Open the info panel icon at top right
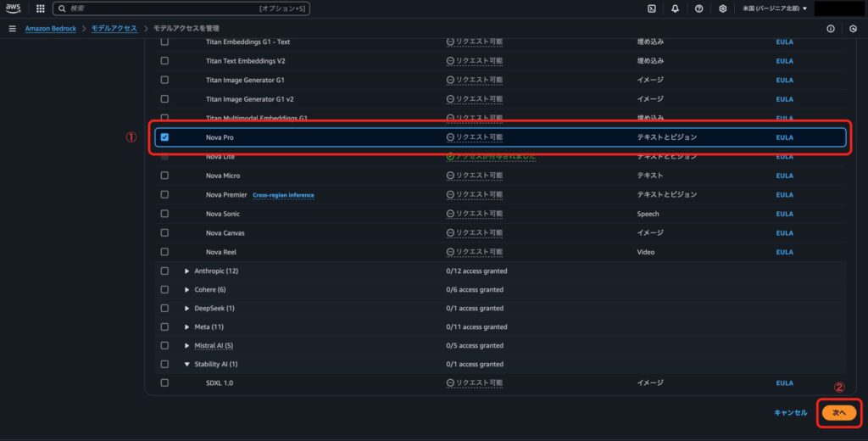Screen dimensions: 868x441 coord(831,29)
